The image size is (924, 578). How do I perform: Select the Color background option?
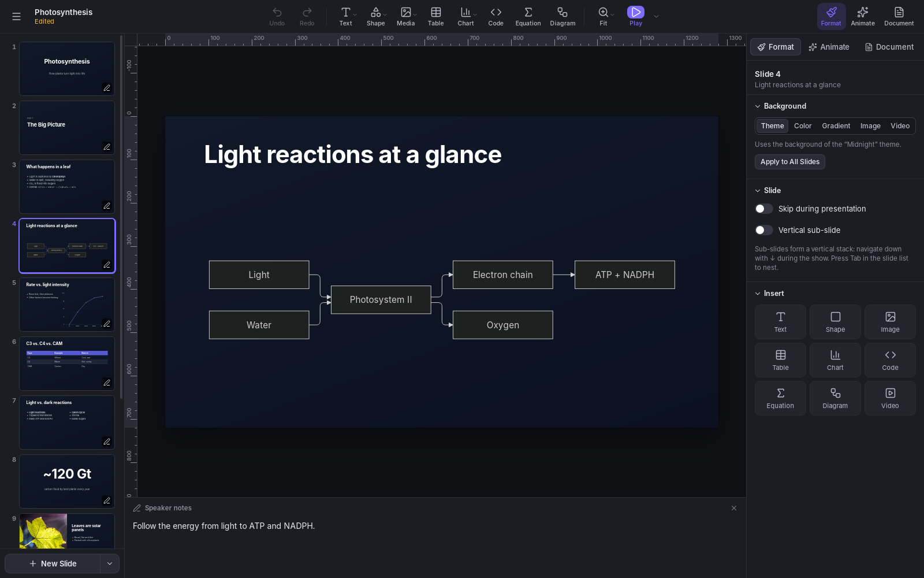(803, 126)
